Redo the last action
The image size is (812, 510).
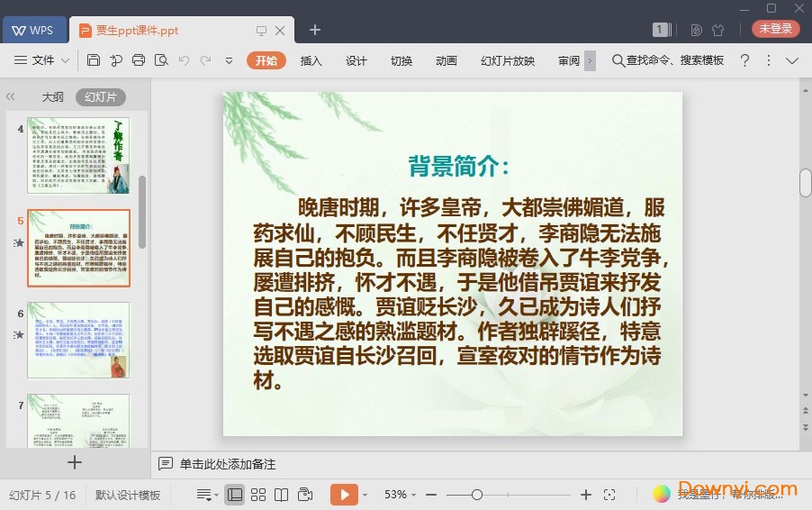click(x=205, y=60)
